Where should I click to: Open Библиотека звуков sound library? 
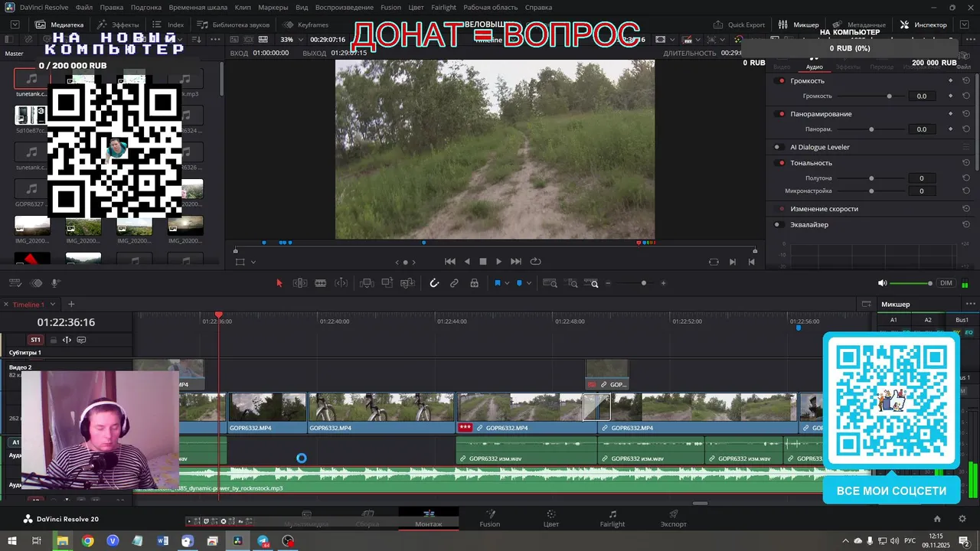(233, 24)
